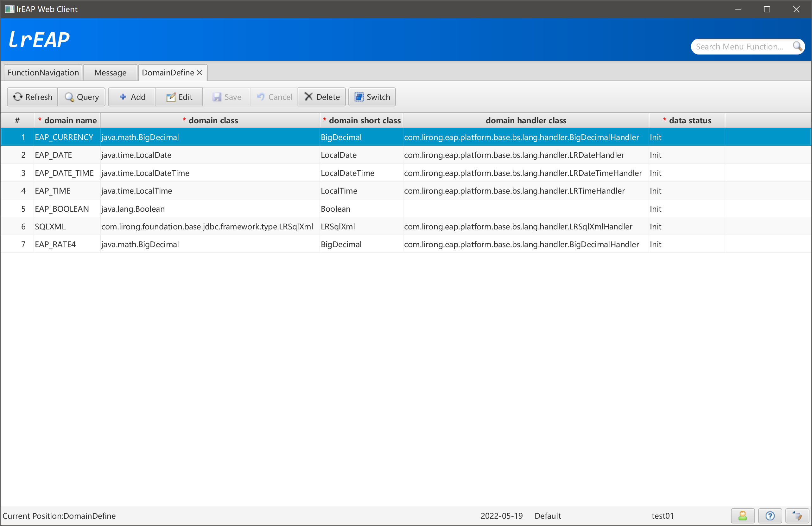Viewport: 812px width, 526px height.
Task: Click the Edit toolbar button
Action: 179,97
